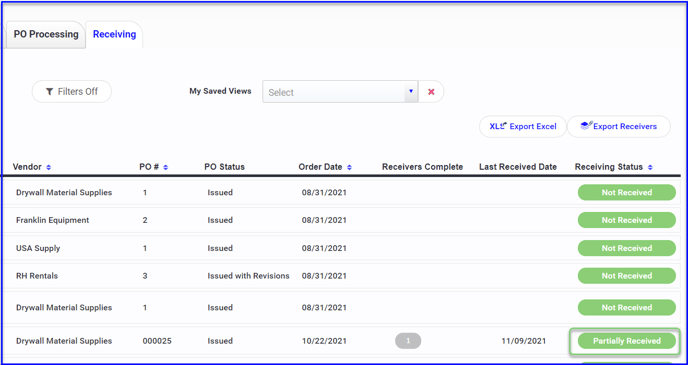
Task: Click Issued with Revisions status
Action: (248, 276)
